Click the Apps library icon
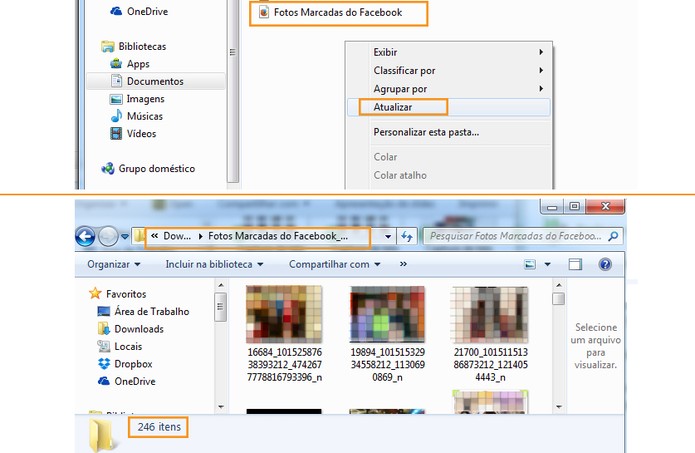 116,63
